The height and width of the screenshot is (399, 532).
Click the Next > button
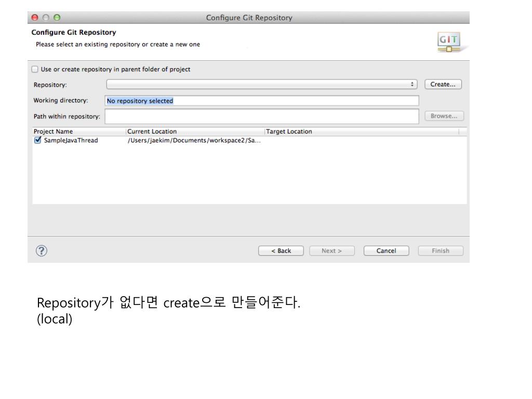point(332,251)
